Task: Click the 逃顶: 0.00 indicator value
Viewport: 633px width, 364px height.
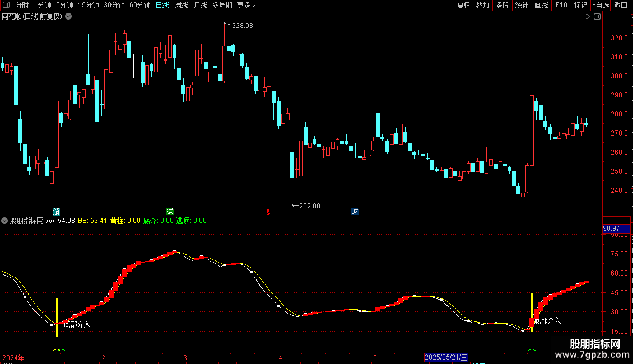Action: click(192, 221)
